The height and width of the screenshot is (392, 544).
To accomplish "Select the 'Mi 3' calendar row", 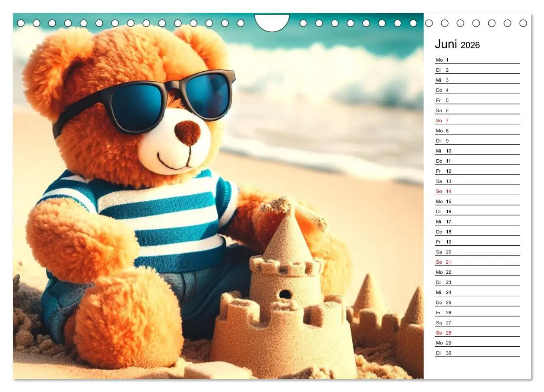I will click(477, 80).
